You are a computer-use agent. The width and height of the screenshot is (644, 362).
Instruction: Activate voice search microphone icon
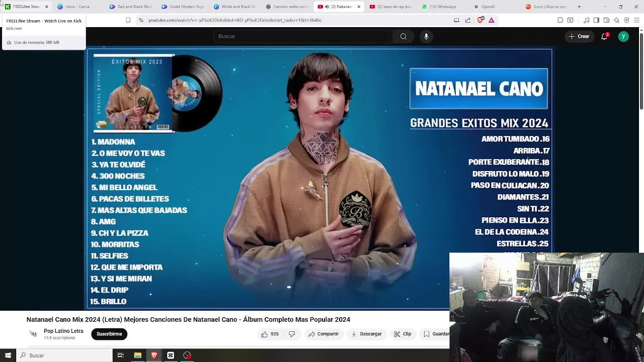[x=426, y=36]
